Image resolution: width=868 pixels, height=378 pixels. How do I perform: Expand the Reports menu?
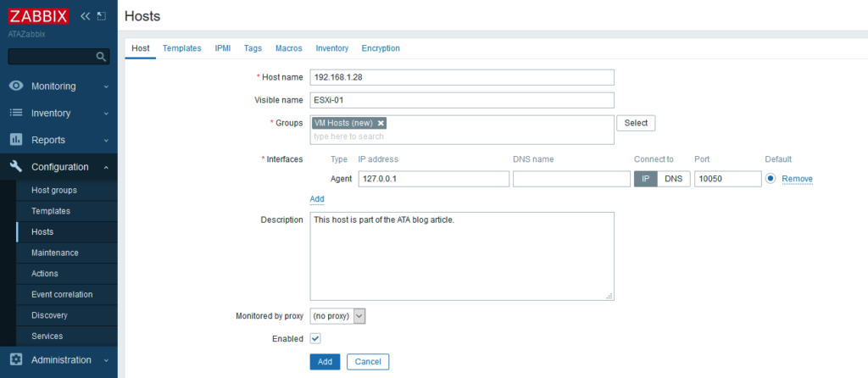click(x=58, y=140)
